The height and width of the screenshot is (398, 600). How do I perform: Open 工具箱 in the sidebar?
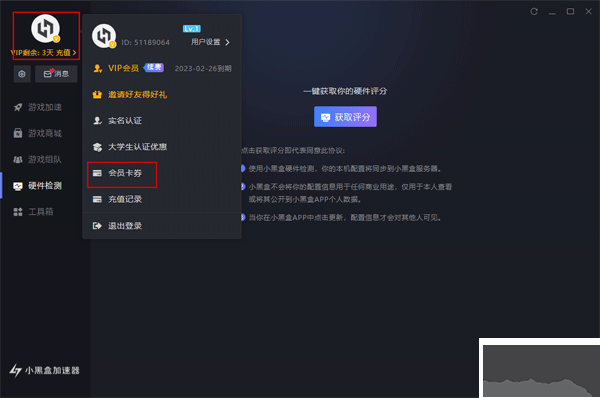click(41, 212)
